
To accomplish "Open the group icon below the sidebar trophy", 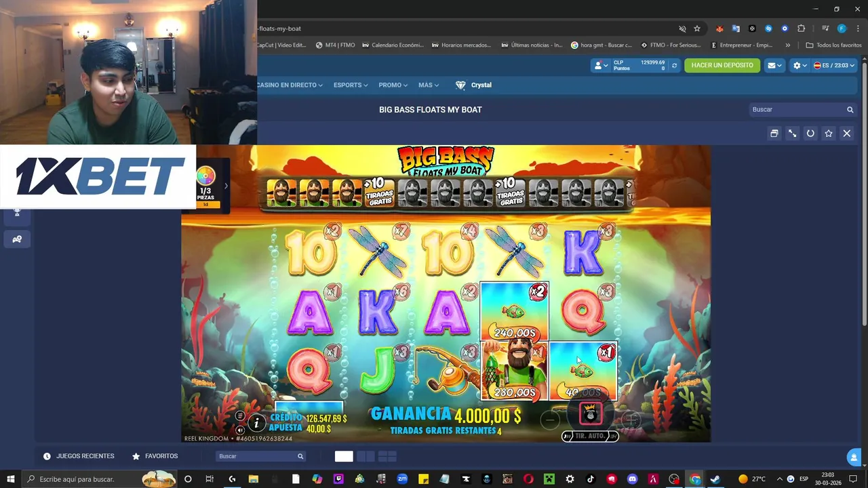I will click(17, 239).
